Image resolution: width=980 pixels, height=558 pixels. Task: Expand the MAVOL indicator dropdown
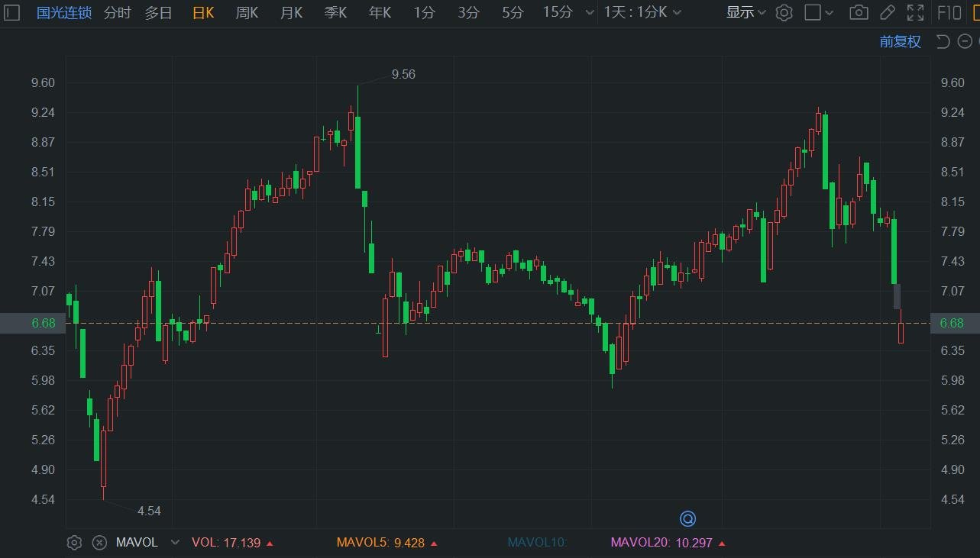point(175,543)
